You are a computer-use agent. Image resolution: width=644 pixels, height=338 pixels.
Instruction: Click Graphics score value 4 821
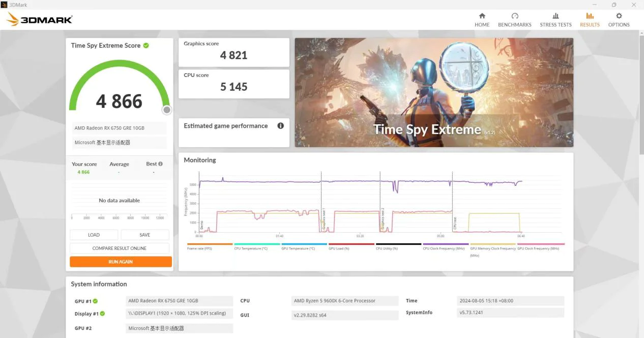click(233, 55)
